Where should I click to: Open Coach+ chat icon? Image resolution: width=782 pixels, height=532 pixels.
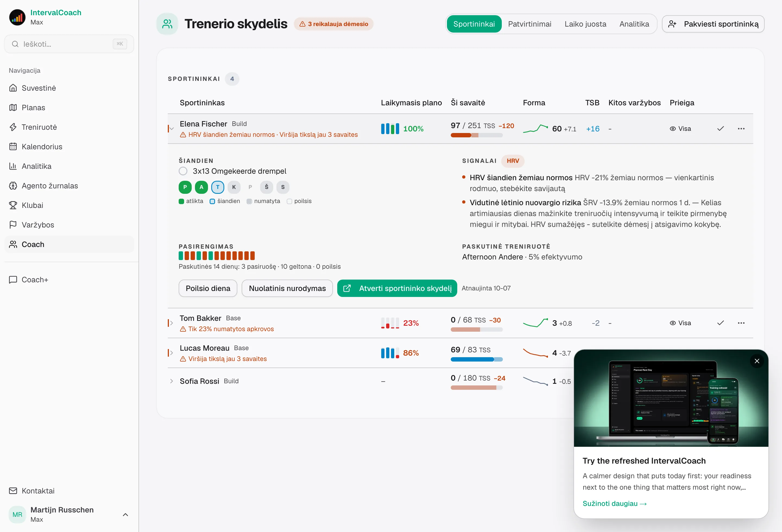click(13, 280)
